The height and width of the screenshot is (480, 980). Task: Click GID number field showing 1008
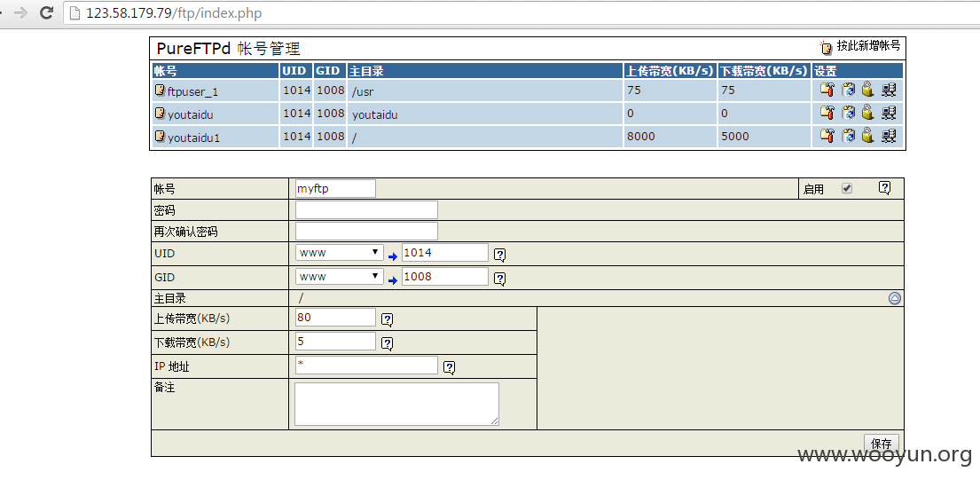click(x=445, y=276)
